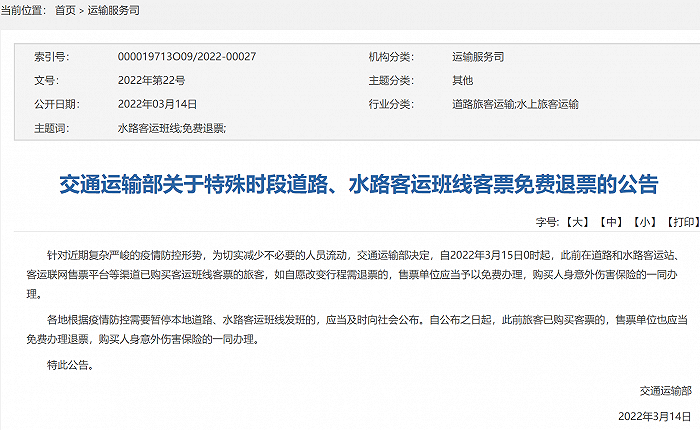
Task: Click the 机构分类 value 运输服务司
Action: 478,57
